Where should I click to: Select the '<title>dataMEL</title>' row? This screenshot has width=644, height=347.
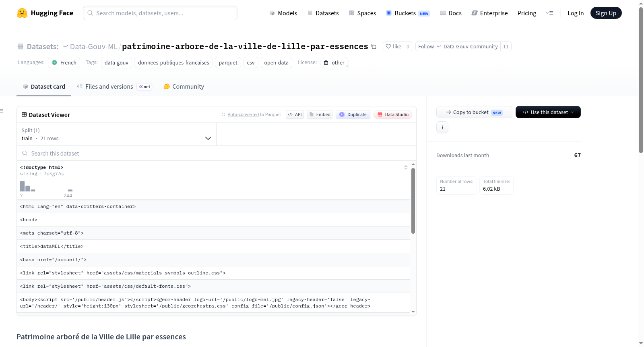click(x=213, y=246)
